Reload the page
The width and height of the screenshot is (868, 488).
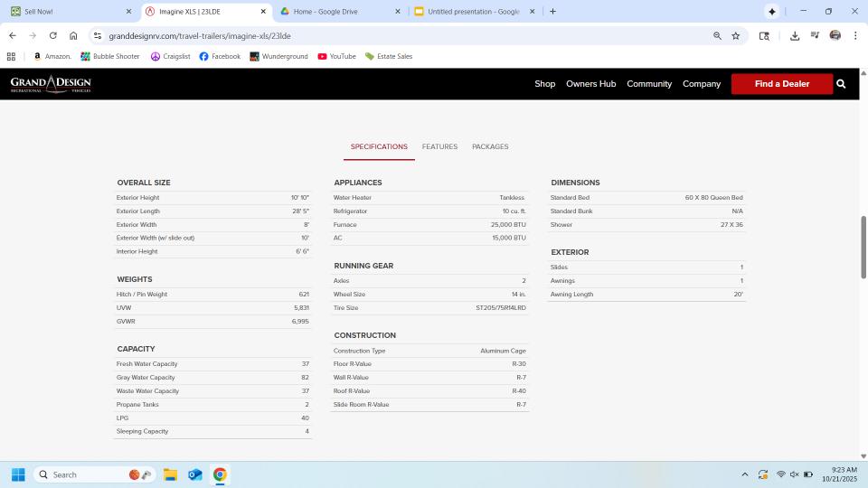(x=52, y=36)
